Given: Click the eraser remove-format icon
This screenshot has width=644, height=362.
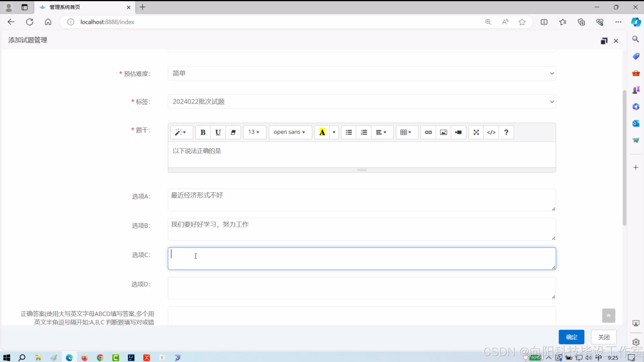Looking at the screenshot, I should (x=233, y=132).
